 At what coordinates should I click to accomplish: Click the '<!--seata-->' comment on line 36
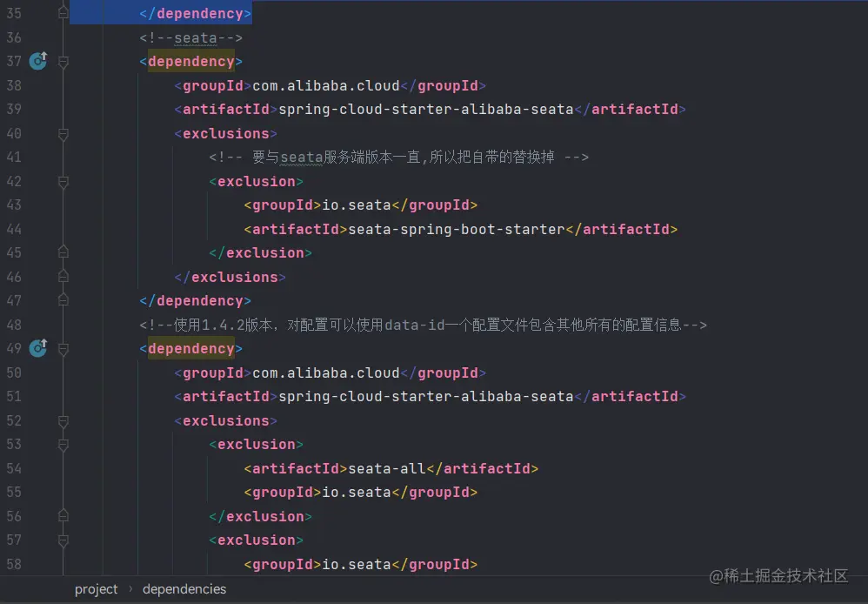191,37
